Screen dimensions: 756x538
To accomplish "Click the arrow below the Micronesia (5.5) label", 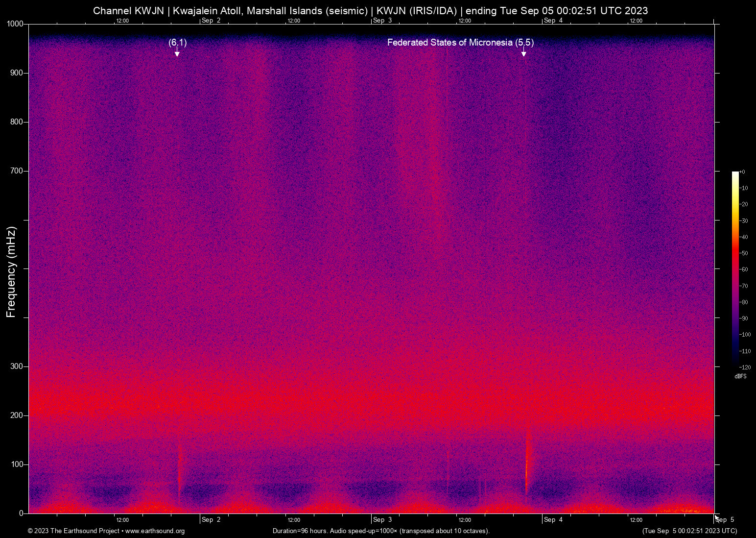I will click(x=523, y=52).
